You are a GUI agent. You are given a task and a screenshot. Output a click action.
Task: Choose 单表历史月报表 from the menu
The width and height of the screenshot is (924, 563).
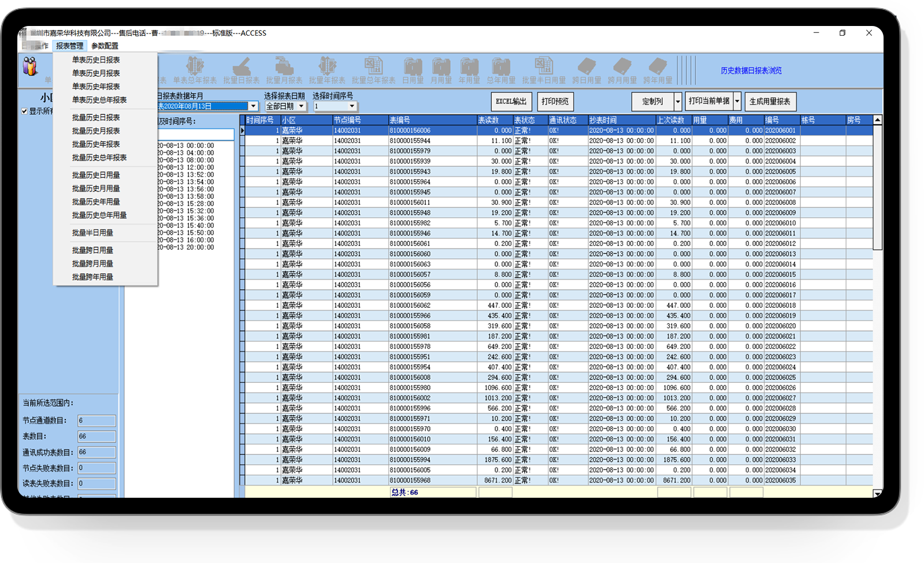click(x=96, y=73)
